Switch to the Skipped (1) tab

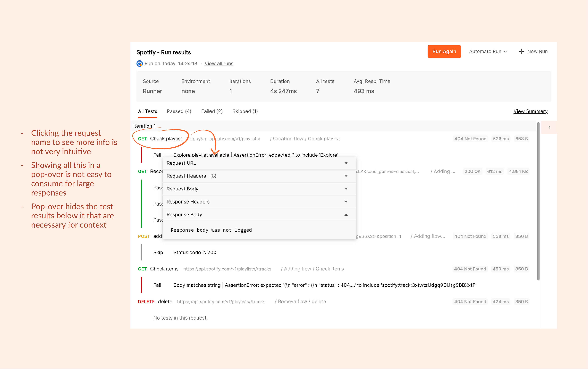pyautogui.click(x=245, y=111)
